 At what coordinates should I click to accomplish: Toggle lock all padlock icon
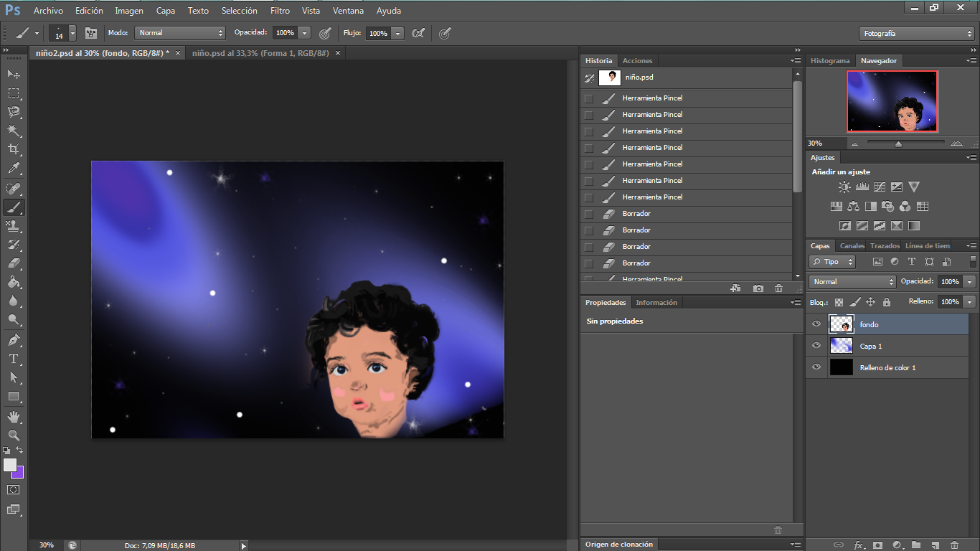[886, 302]
